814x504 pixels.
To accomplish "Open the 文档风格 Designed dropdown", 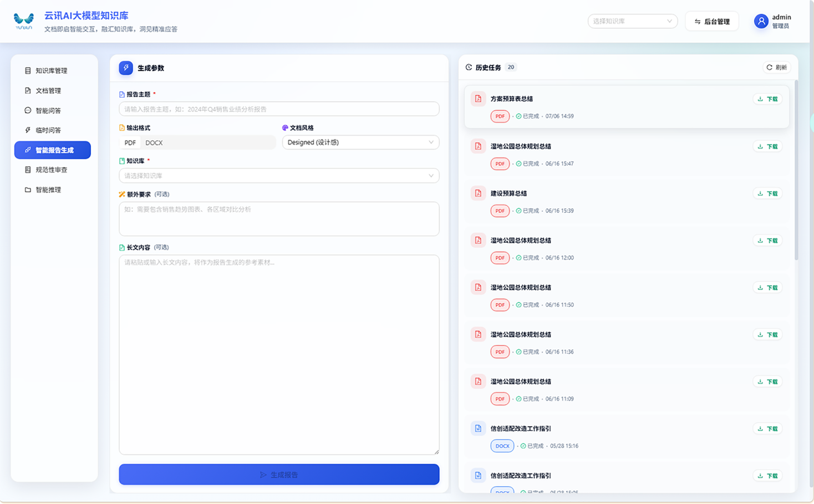I will [360, 142].
